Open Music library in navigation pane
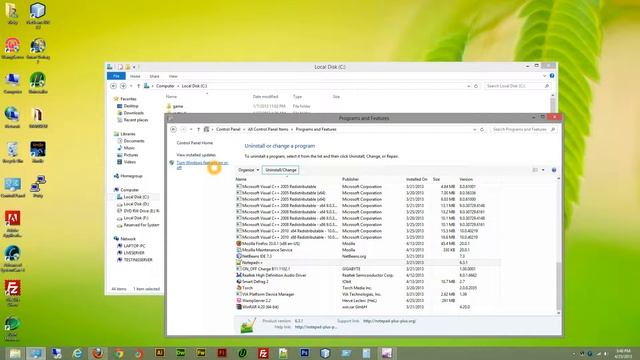640x360 pixels. (x=129, y=148)
